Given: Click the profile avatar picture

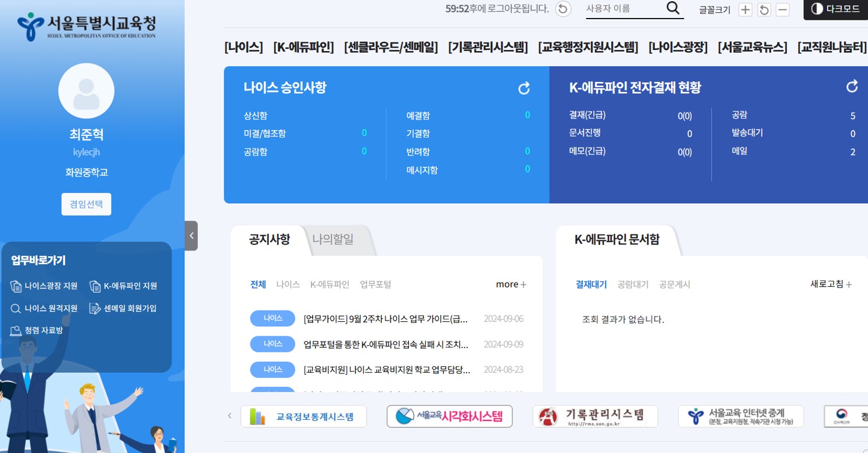Looking at the screenshot, I should click(x=86, y=91).
